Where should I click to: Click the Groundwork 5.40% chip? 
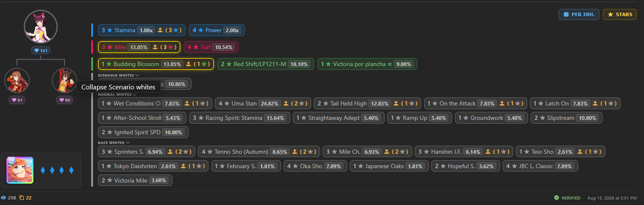(491, 118)
